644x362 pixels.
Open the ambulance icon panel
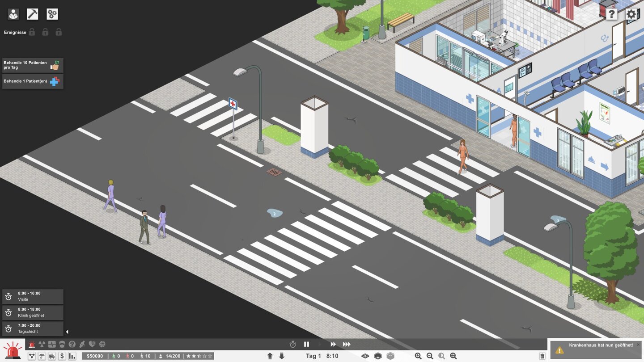(x=52, y=356)
